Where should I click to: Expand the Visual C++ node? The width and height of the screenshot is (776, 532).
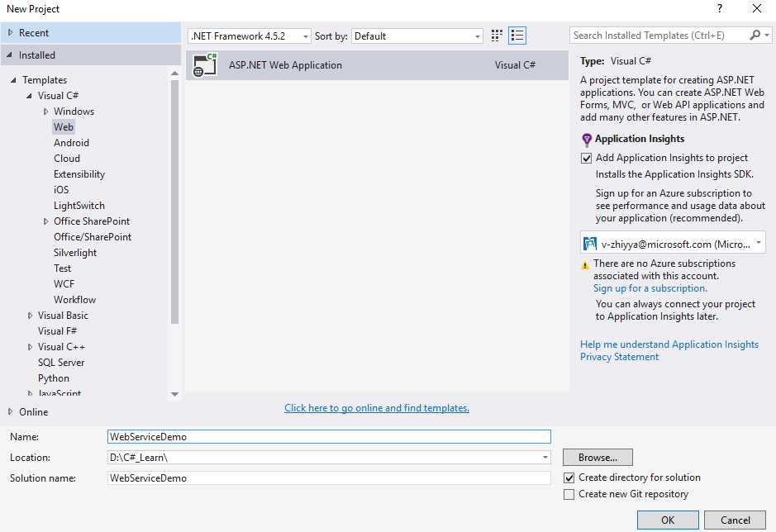click(x=30, y=347)
